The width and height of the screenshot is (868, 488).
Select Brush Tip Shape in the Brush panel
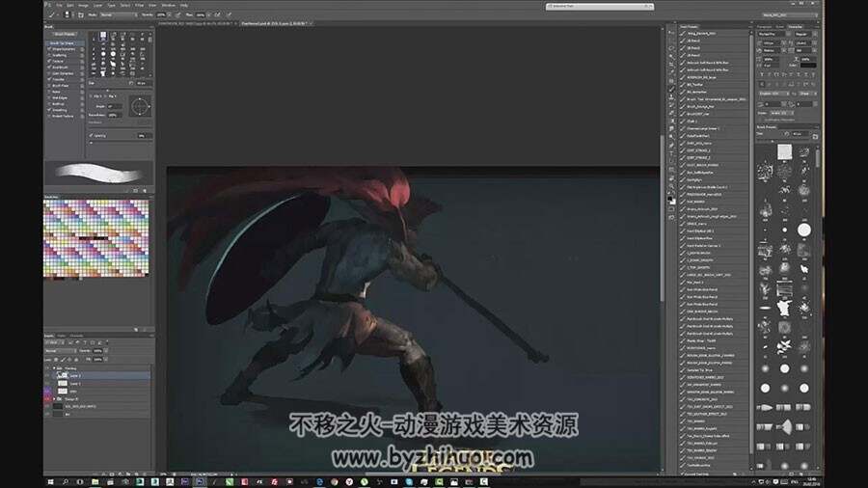tap(62, 42)
